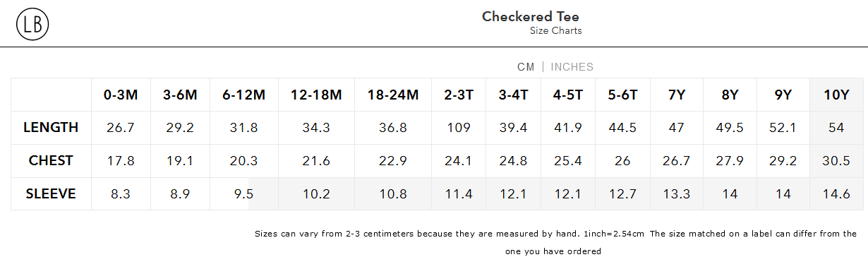Select the 0-3M size column header

(121, 95)
